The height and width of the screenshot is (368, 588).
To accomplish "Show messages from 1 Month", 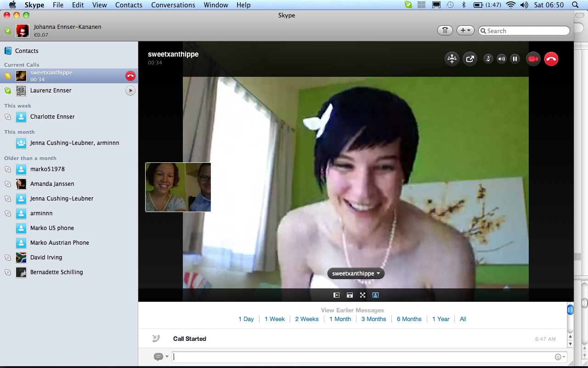I will [340, 319].
